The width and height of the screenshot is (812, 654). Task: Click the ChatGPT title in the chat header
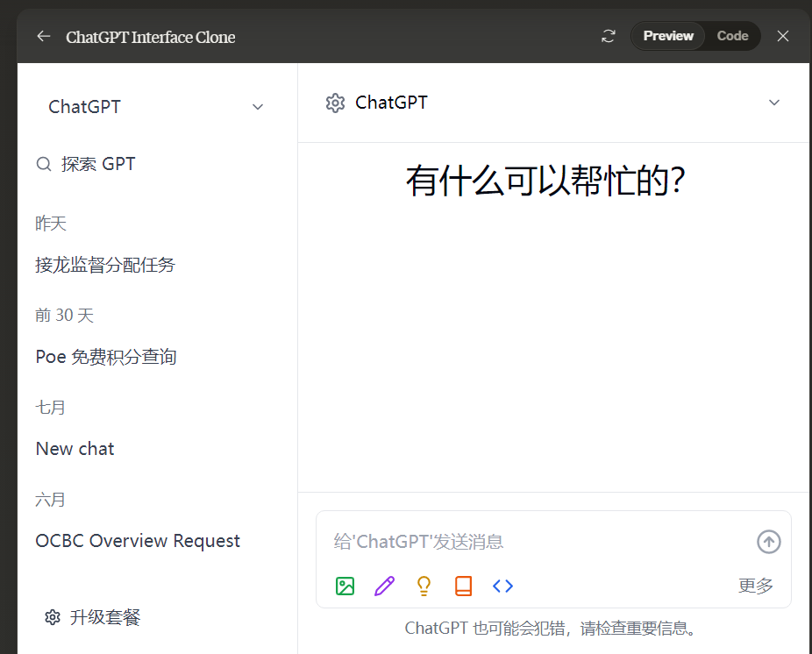(x=391, y=103)
